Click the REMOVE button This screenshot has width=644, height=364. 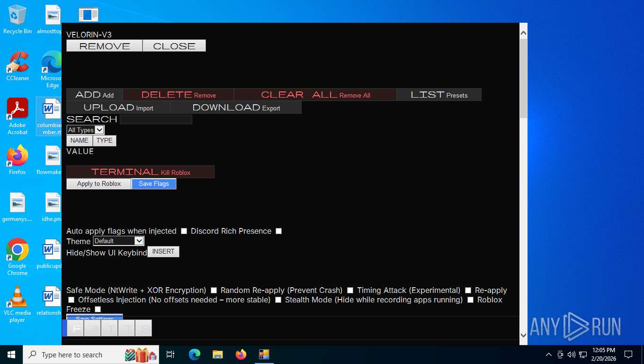104,45
